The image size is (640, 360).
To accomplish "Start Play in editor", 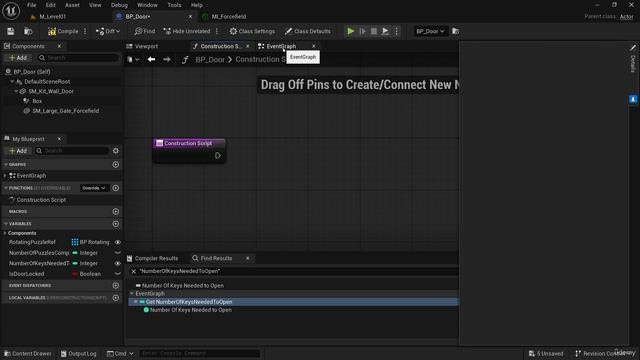I will point(351,31).
